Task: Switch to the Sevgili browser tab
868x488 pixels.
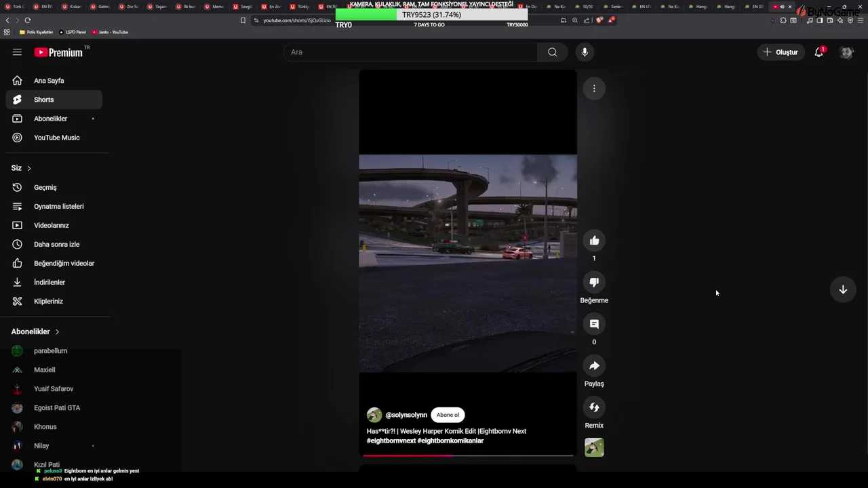Action: (243, 7)
